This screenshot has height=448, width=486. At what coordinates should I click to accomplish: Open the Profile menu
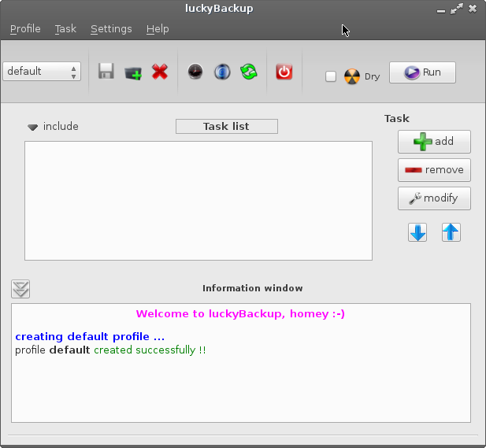tap(25, 29)
